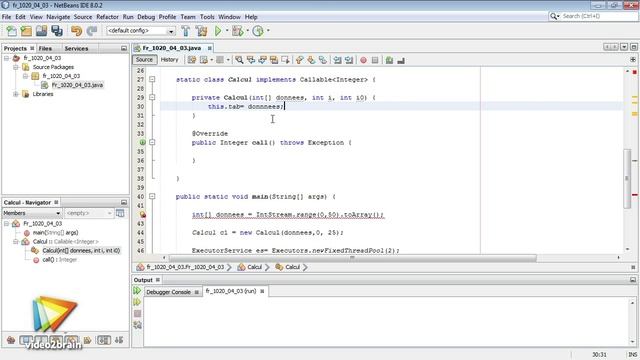Collapse the main method fold at line 40
Image resolution: width=640 pixels, height=360 pixels.
[152, 196]
